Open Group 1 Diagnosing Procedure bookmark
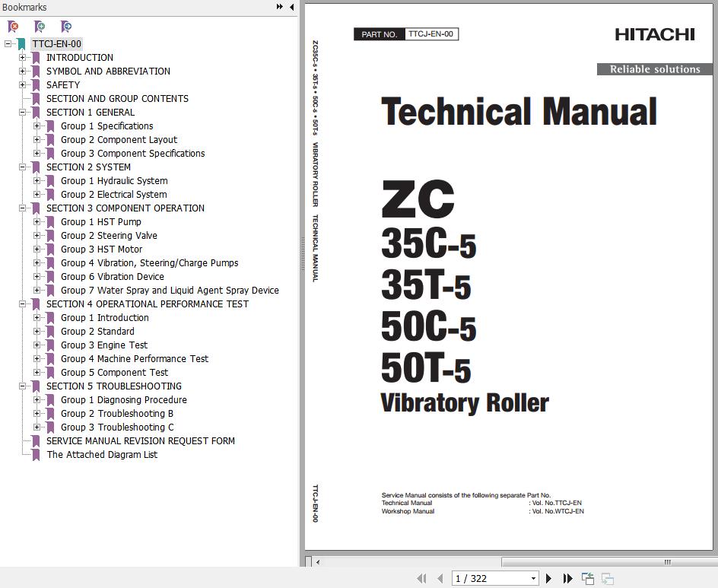The width and height of the screenshot is (718, 588). (x=124, y=400)
